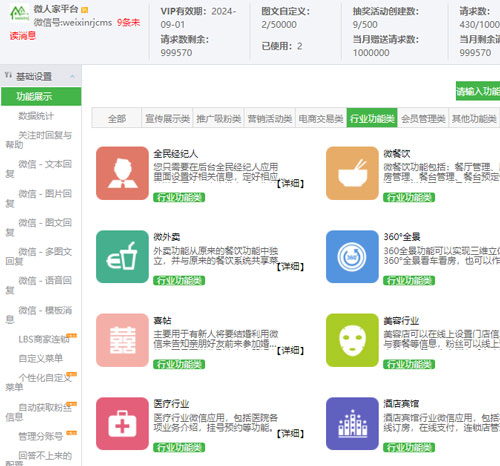Open 自定义菜单 sidebar item

tap(41, 358)
